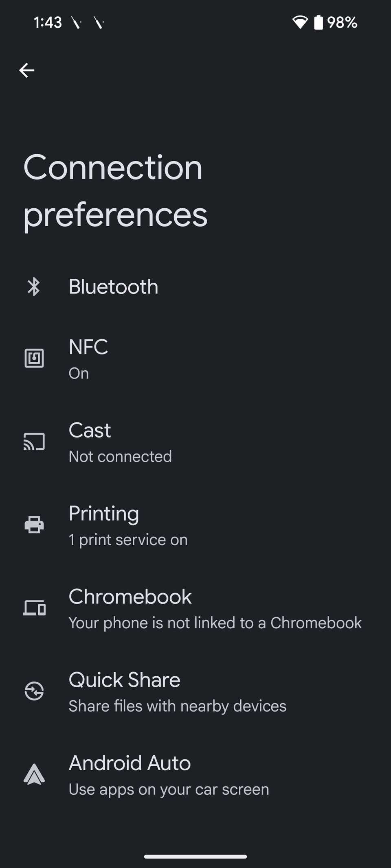Click the Android Auto logo icon
Image resolution: width=391 pixels, height=868 pixels.
coord(34,774)
